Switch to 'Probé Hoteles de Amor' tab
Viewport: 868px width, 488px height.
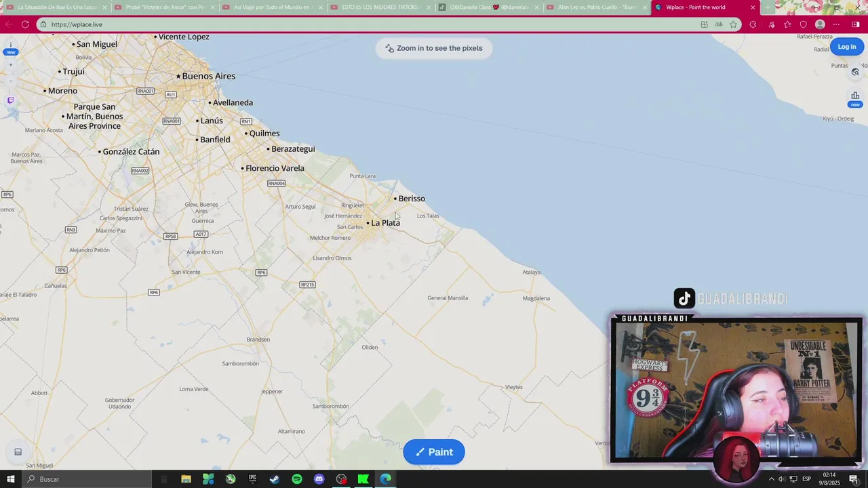tap(164, 7)
